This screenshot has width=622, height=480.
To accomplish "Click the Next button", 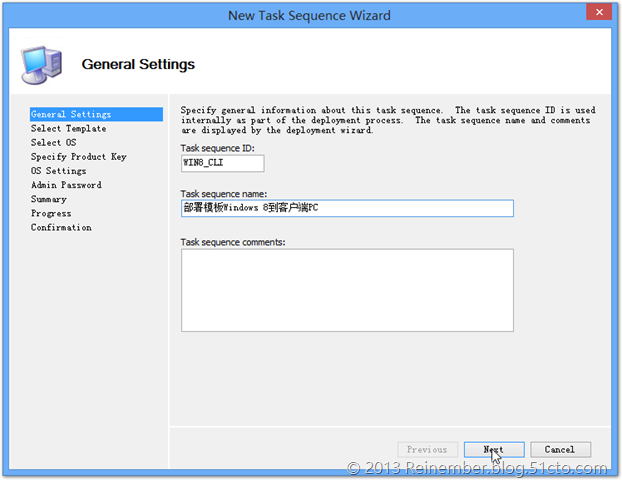I will click(x=494, y=449).
